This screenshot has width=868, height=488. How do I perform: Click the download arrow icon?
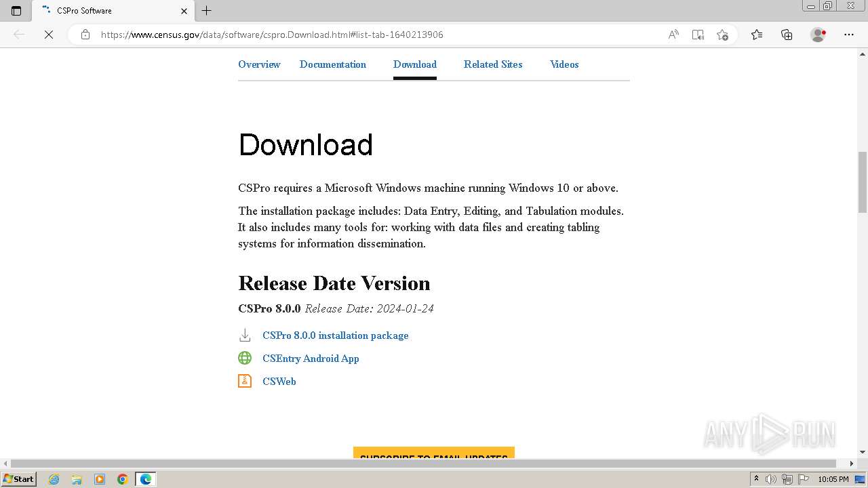click(245, 335)
